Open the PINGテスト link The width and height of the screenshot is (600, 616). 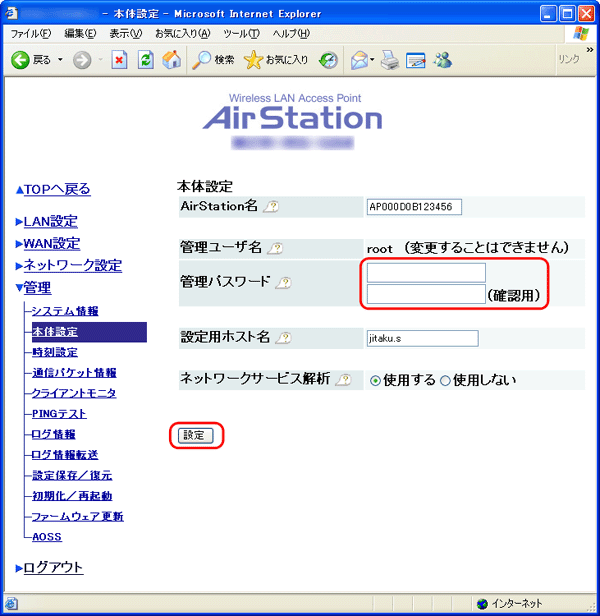[59, 414]
